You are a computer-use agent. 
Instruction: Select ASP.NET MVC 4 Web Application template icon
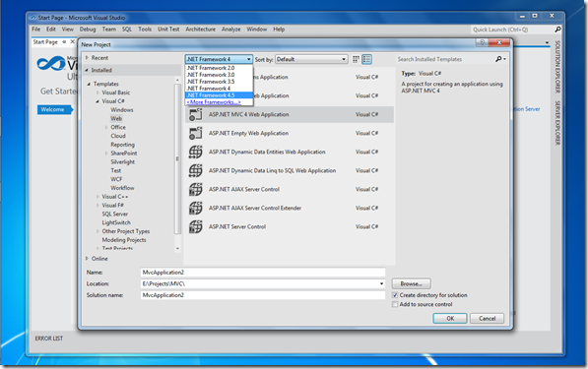click(195, 114)
